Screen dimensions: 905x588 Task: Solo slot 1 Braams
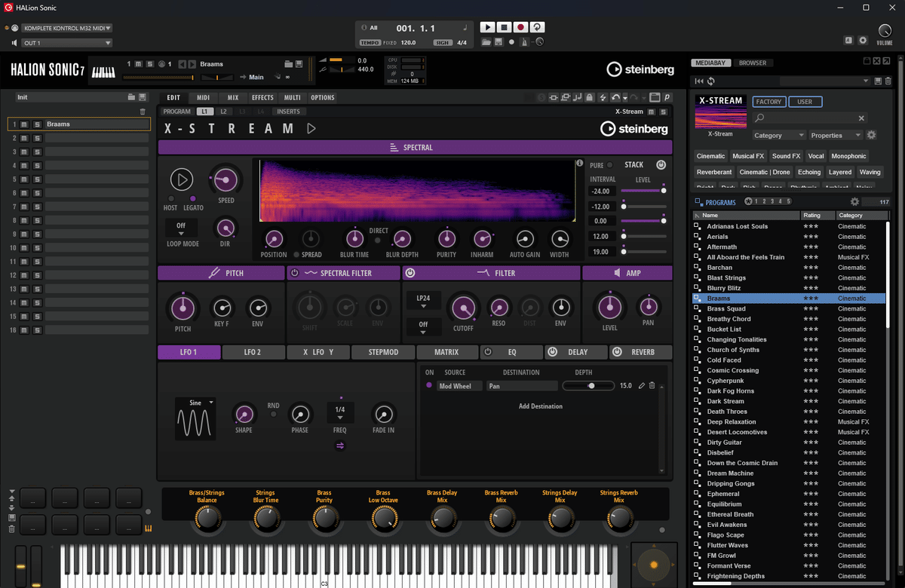tap(36, 124)
